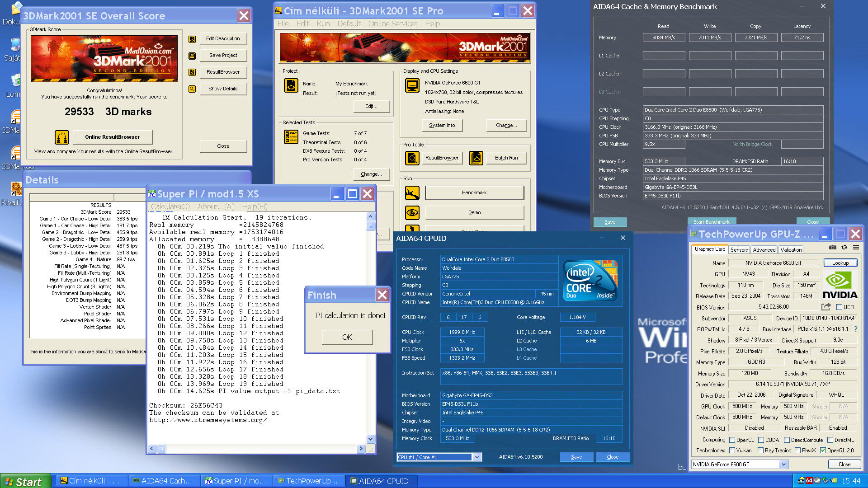Image resolution: width=868 pixels, height=488 pixels.
Task: Click the NVIDIA logo in GPU-Z
Action: tap(840, 285)
